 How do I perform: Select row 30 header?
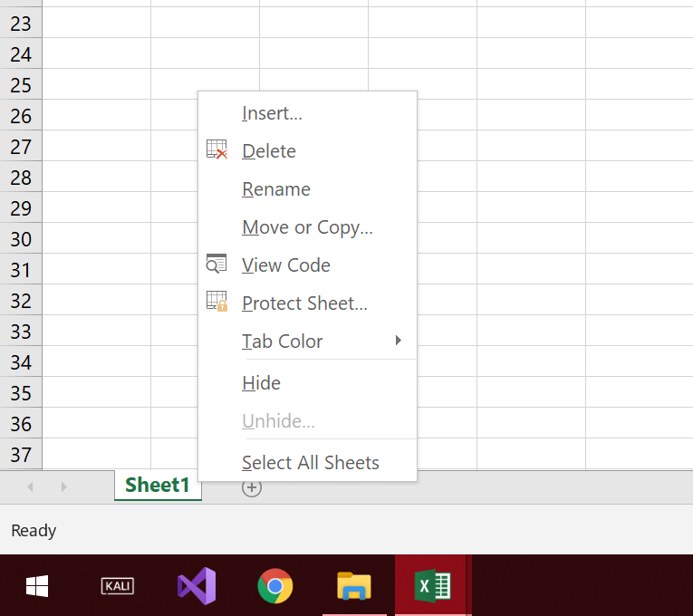coord(21,239)
